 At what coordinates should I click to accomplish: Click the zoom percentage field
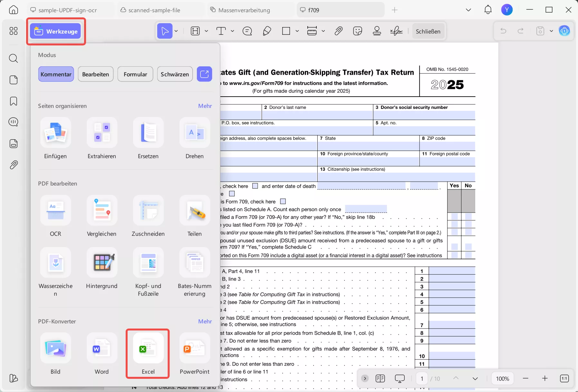tap(503, 378)
